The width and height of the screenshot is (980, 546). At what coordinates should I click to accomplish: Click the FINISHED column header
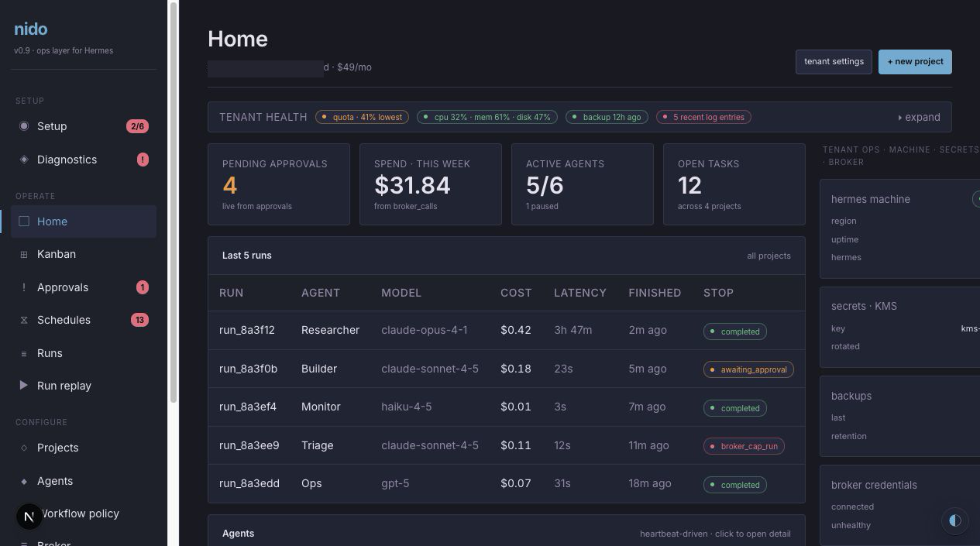[655, 293]
